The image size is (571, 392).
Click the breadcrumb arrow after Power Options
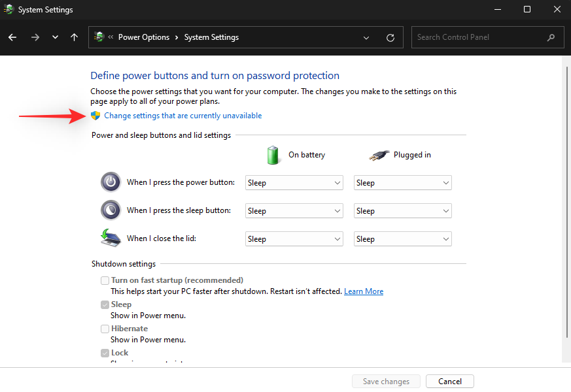click(x=177, y=37)
